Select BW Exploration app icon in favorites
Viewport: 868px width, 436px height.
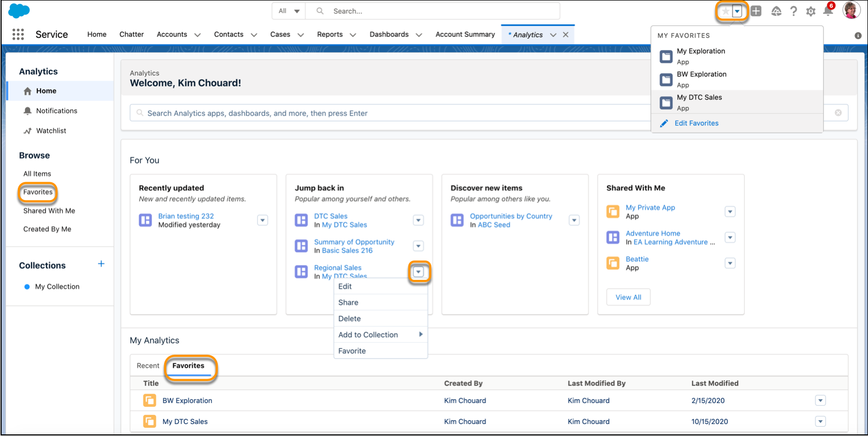[x=666, y=80]
